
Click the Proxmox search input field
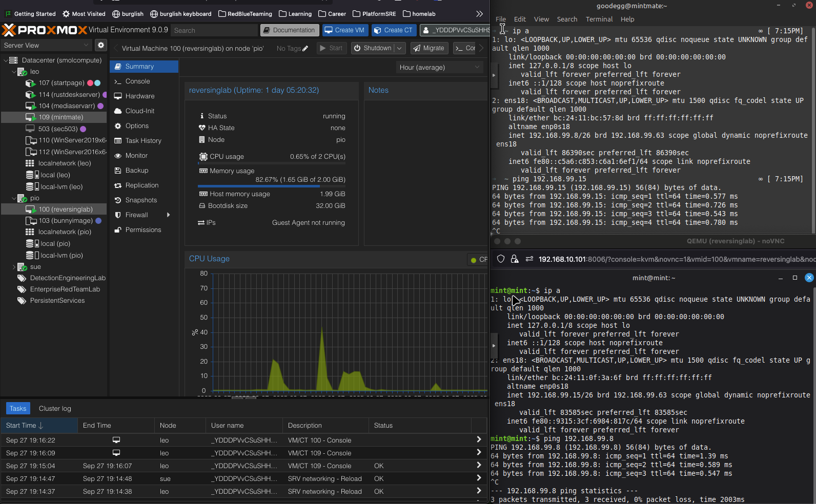pyautogui.click(x=214, y=31)
